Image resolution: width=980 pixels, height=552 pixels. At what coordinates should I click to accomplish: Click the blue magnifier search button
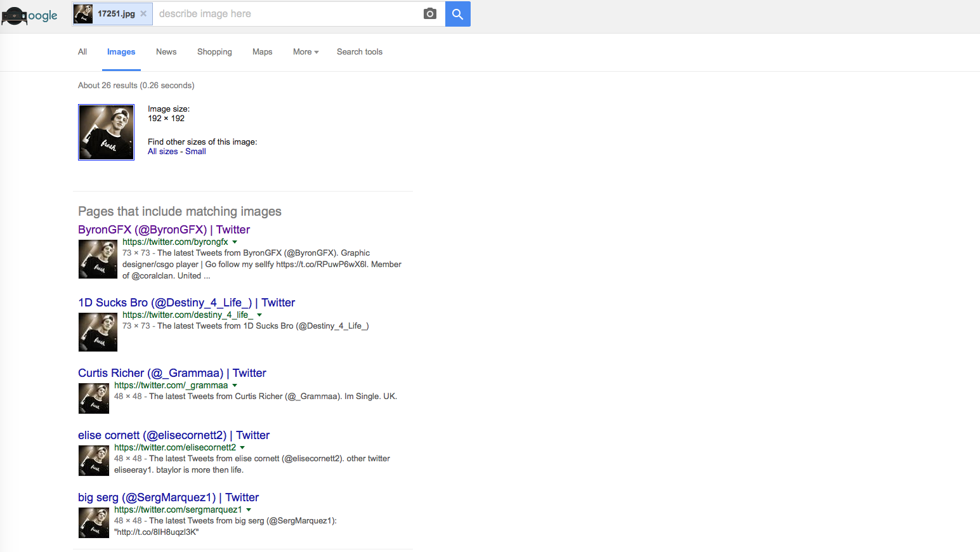click(x=458, y=14)
